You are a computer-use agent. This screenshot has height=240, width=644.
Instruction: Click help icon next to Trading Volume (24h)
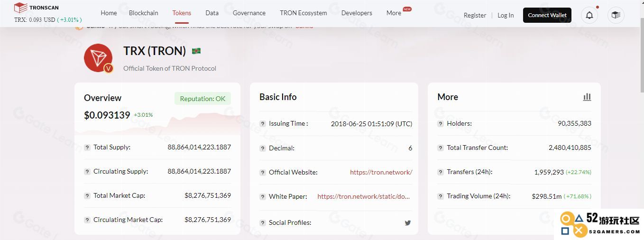tap(440, 196)
